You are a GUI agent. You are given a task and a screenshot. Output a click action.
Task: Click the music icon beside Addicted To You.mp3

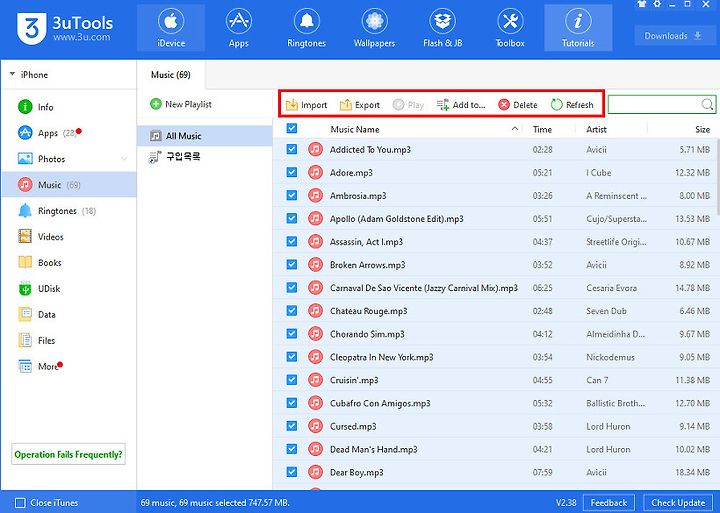pyautogui.click(x=315, y=149)
